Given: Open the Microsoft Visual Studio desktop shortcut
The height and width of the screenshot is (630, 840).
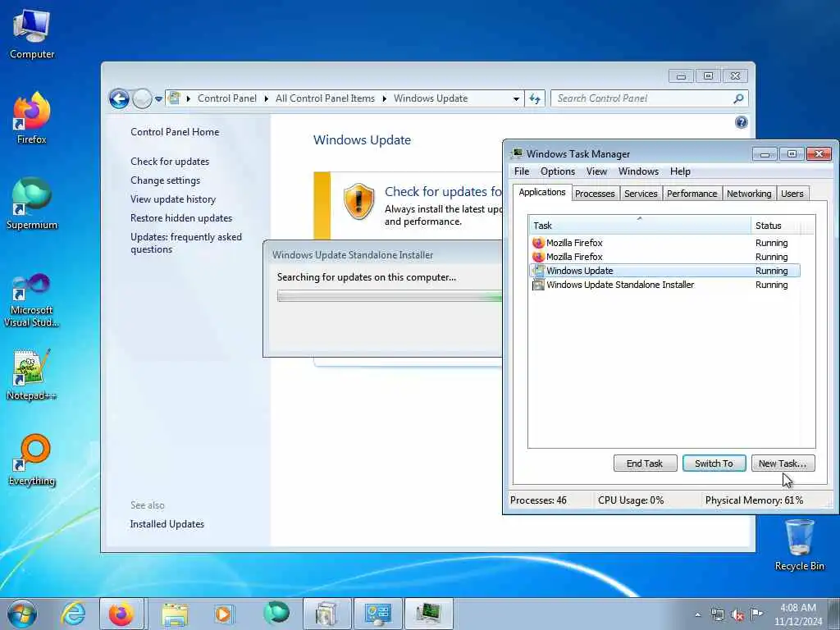Looking at the screenshot, I should (32, 300).
